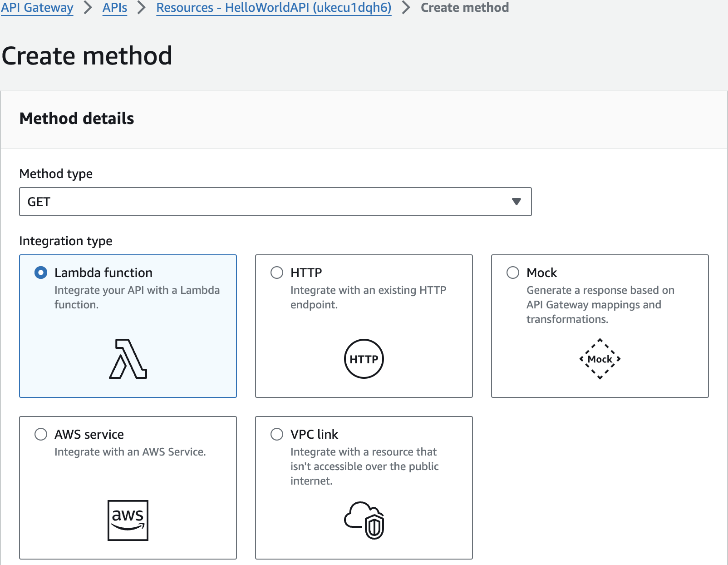
Task: Click the dashed Mock diamond icon
Action: pyautogui.click(x=600, y=359)
